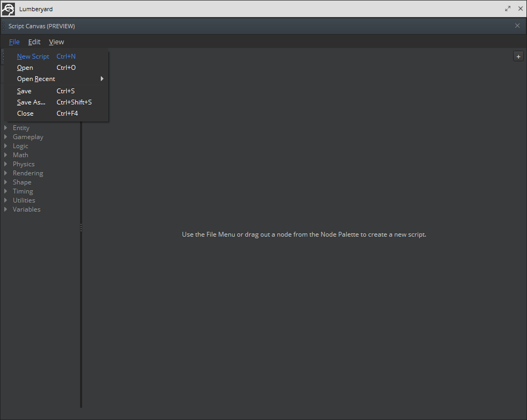Screen dimensions: 527x420
Task: Expand the Logic category arrow
Action: [5, 146]
